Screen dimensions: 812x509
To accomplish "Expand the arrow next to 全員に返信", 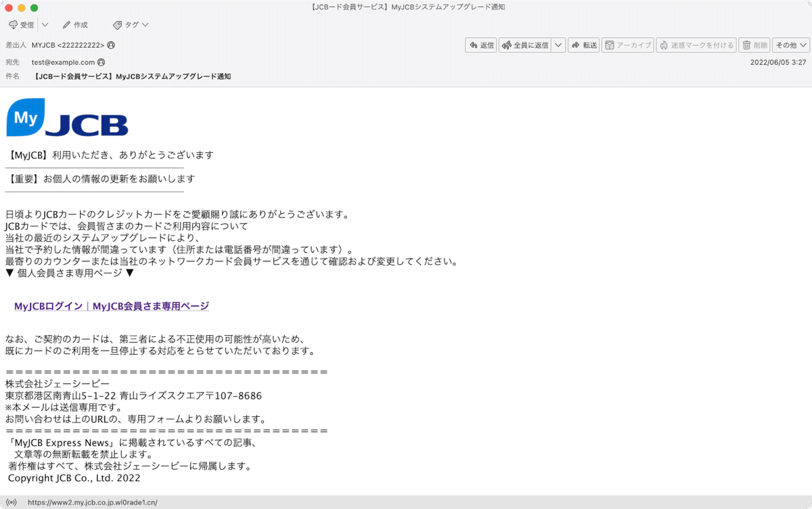I will (x=558, y=45).
